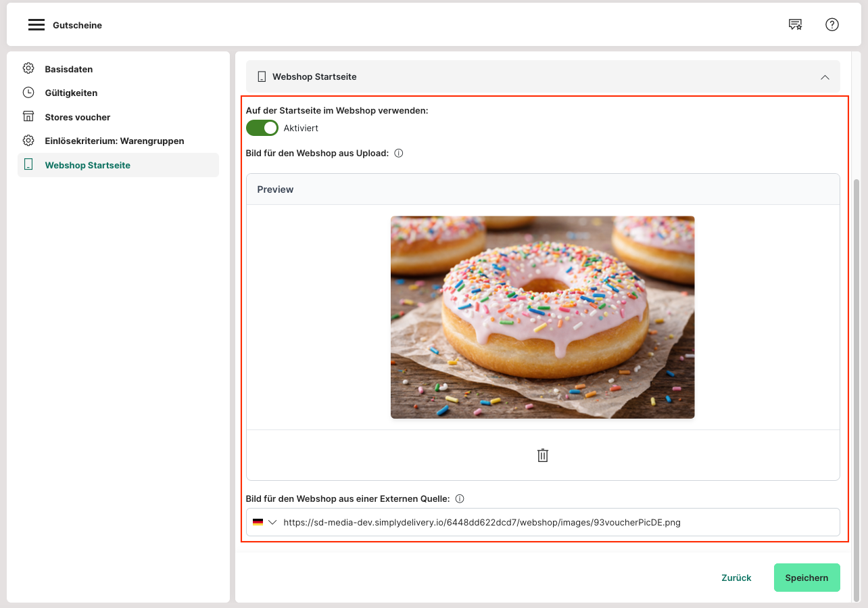This screenshot has width=868, height=608.
Task: Click the Zurück button
Action: [x=736, y=578]
